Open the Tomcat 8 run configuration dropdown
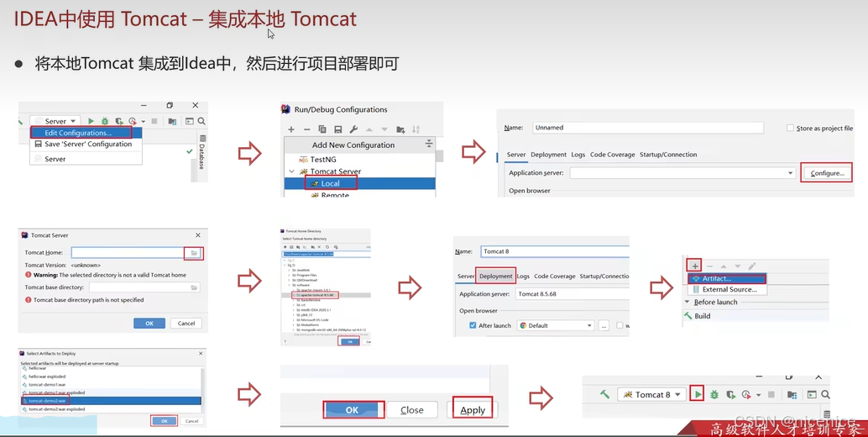Viewport: 868px width, 437px height. click(652, 394)
